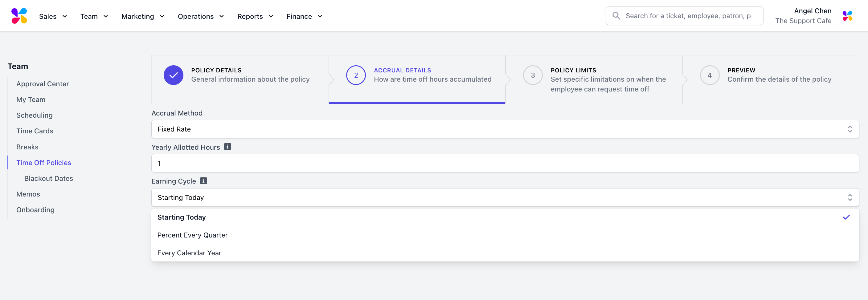This screenshot has width=868, height=300.
Task: Open Scheduling in sidebar
Action: 35,116
